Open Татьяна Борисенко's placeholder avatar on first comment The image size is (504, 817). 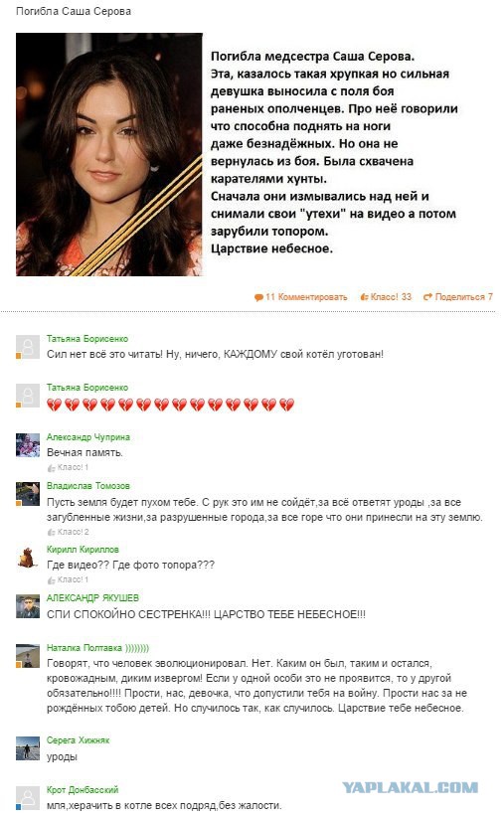click(28, 347)
